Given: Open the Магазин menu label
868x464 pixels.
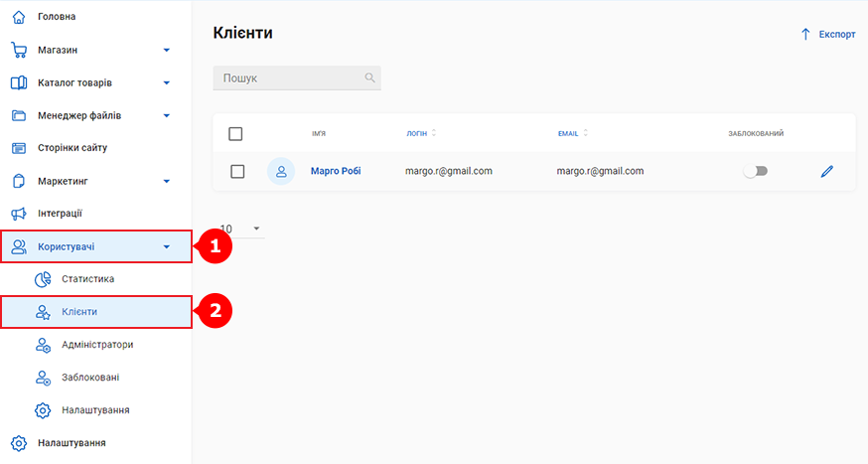Looking at the screenshot, I should 58,50.
